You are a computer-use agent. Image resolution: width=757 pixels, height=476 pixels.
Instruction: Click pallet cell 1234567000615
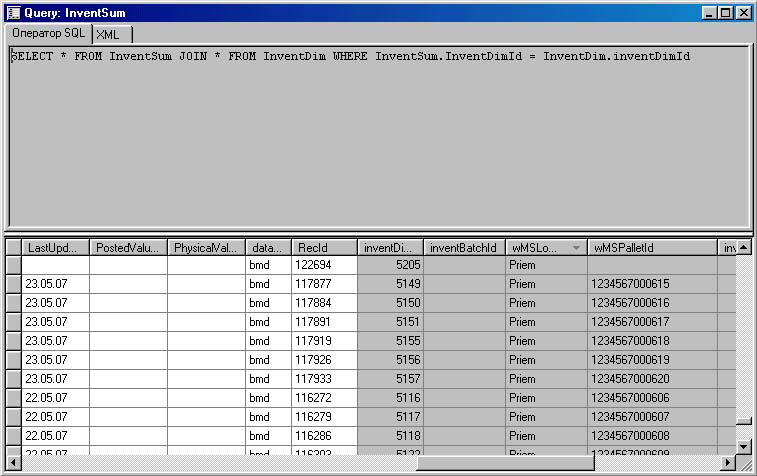click(x=652, y=283)
